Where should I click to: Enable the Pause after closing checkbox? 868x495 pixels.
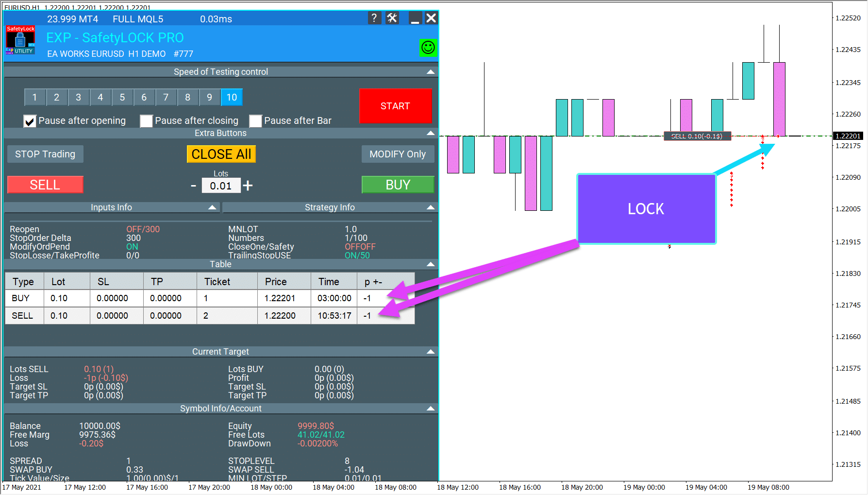146,121
